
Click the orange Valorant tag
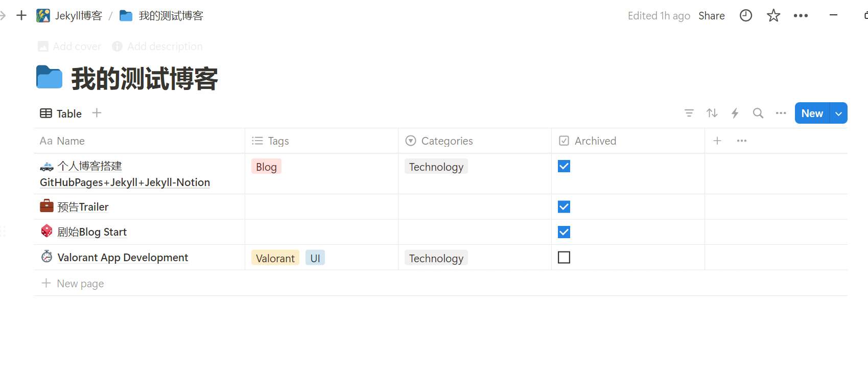pyautogui.click(x=275, y=258)
